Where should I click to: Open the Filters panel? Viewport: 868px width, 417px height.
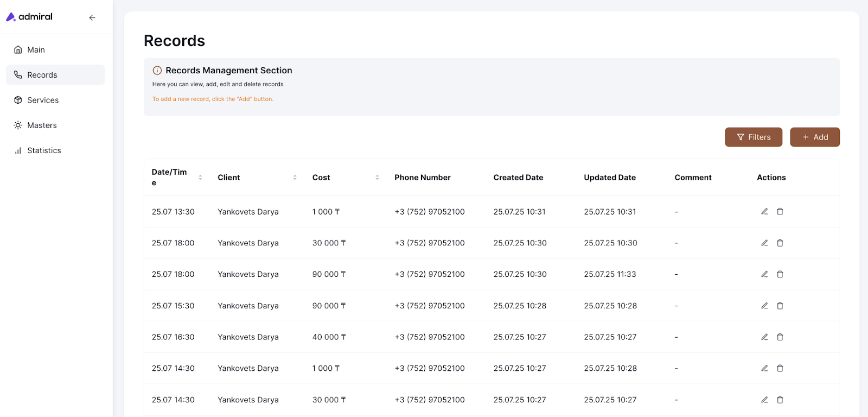coord(754,137)
